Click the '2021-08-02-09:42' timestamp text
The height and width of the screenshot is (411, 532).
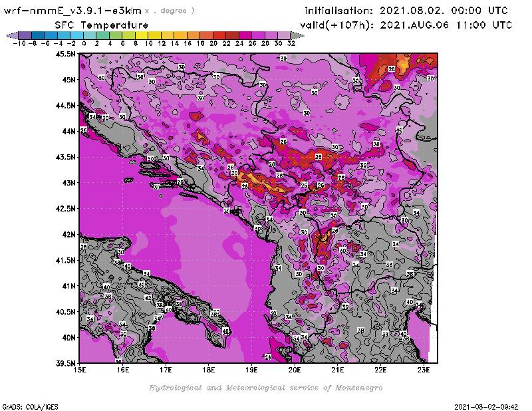click(486, 407)
